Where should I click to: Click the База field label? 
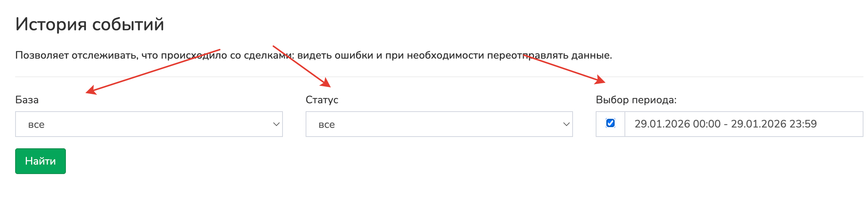click(x=27, y=100)
